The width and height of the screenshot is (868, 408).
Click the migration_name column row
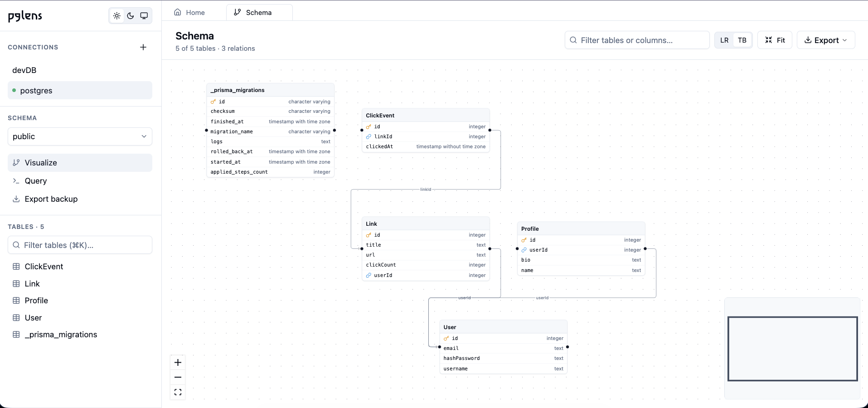(270, 131)
